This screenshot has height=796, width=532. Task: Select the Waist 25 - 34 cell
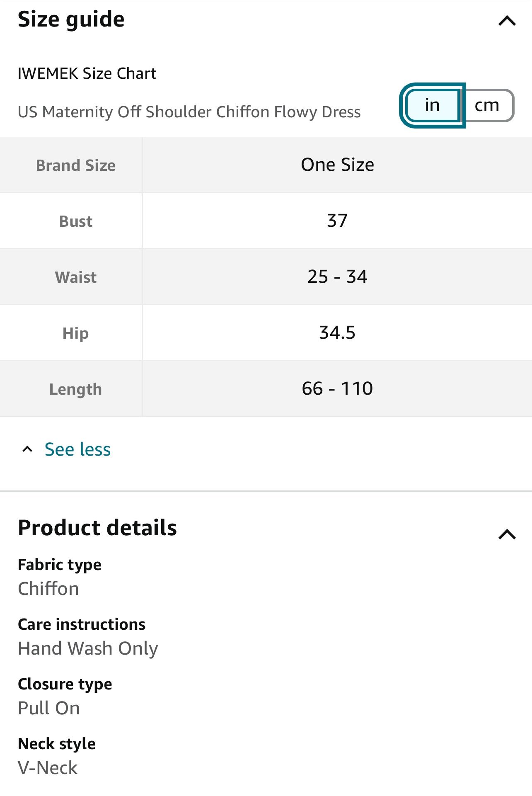pyautogui.click(x=337, y=277)
